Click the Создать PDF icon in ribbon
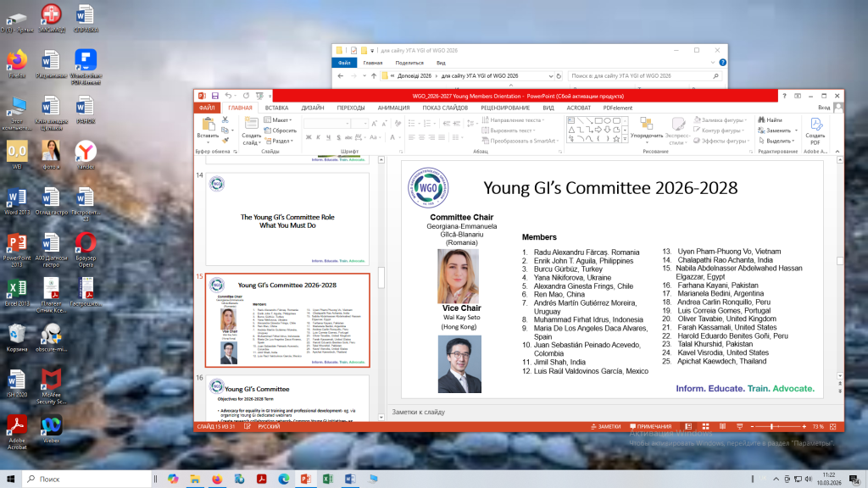 (815, 124)
